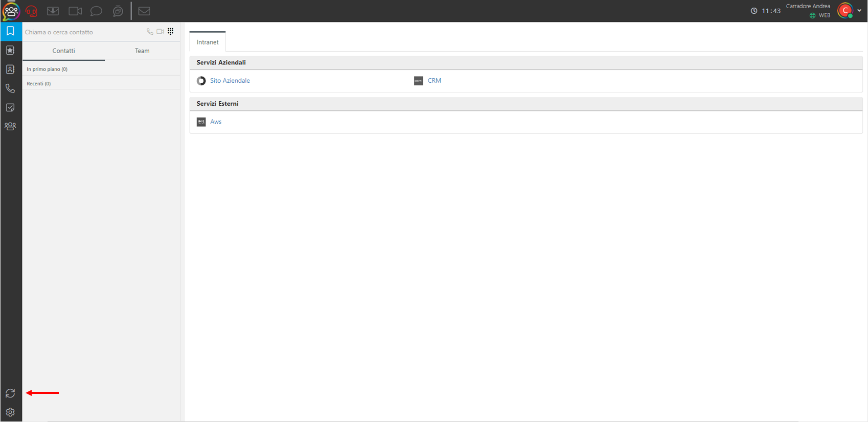The height and width of the screenshot is (422, 868).
Task: Click the video call icon in search bar
Action: pyautogui.click(x=160, y=32)
